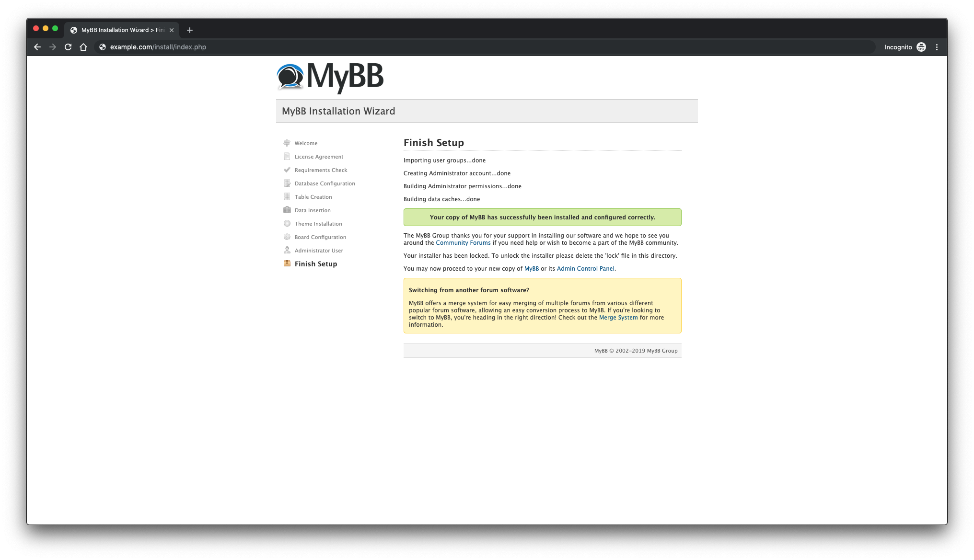This screenshot has height=560, width=974.
Task: Click the Database Configuration step icon
Action: coord(286,183)
